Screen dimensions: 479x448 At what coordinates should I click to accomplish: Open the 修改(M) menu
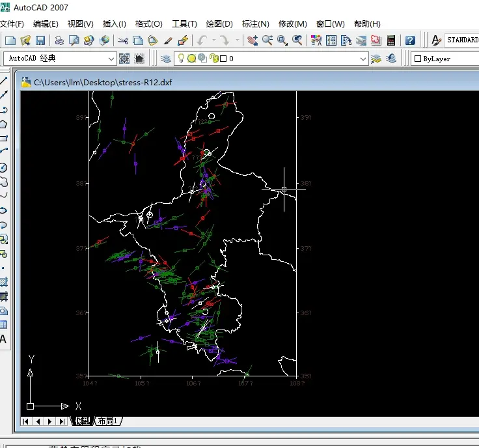[293, 24]
